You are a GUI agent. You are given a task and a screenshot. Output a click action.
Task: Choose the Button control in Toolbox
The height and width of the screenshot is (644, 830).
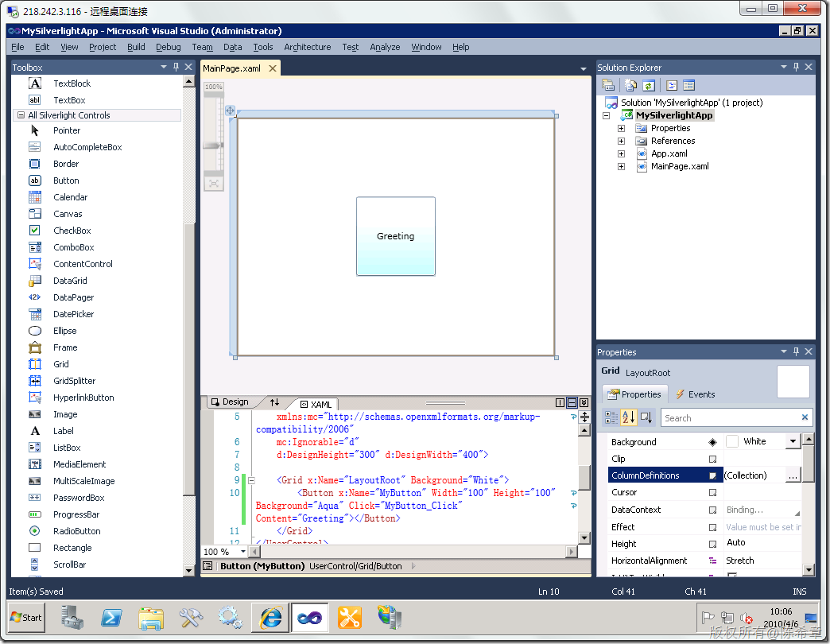coord(66,180)
